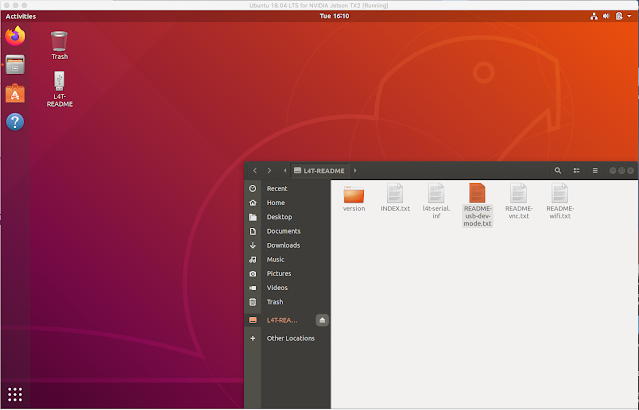Open the network status icon in top bar
The image size is (639, 410).
pyautogui.click(x=594, y=16)
